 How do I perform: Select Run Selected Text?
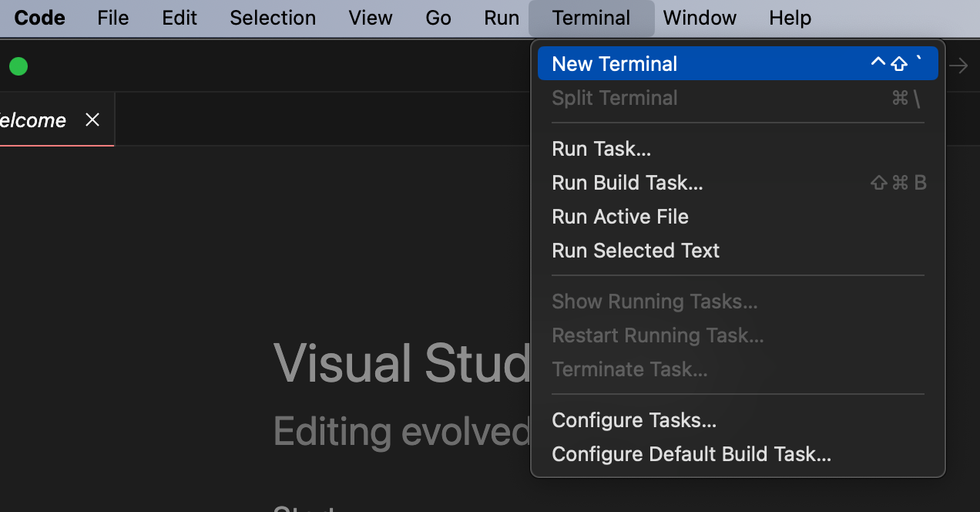pos(635,251)
